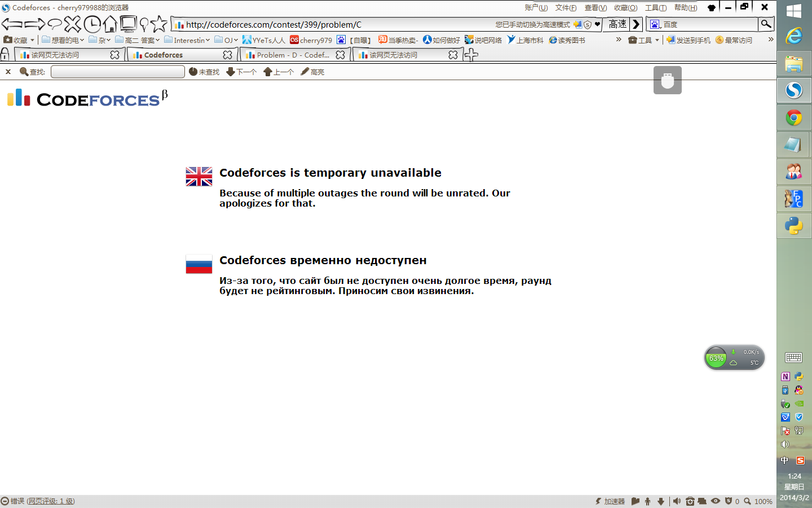
Task: Open browsing history clock icon
Action: pos(92,24)
